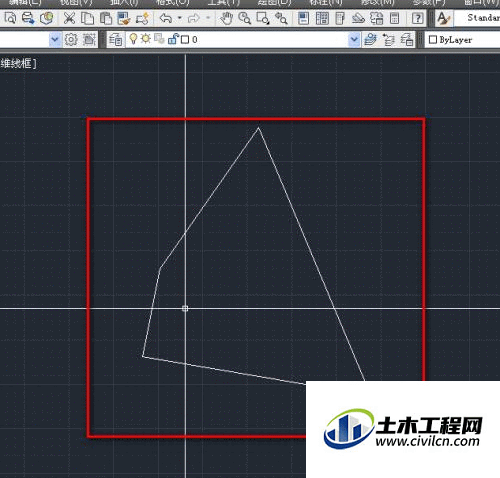
Task: Open the Block Editor icon
Action: (x=142, y=18)
